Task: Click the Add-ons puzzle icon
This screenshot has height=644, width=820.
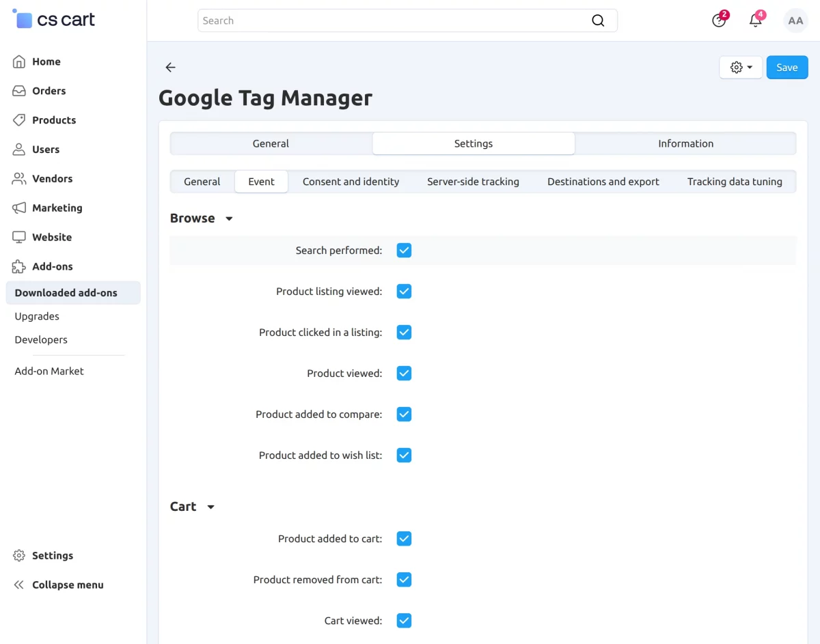Action: pyautogui.click(x=19, y=267)
